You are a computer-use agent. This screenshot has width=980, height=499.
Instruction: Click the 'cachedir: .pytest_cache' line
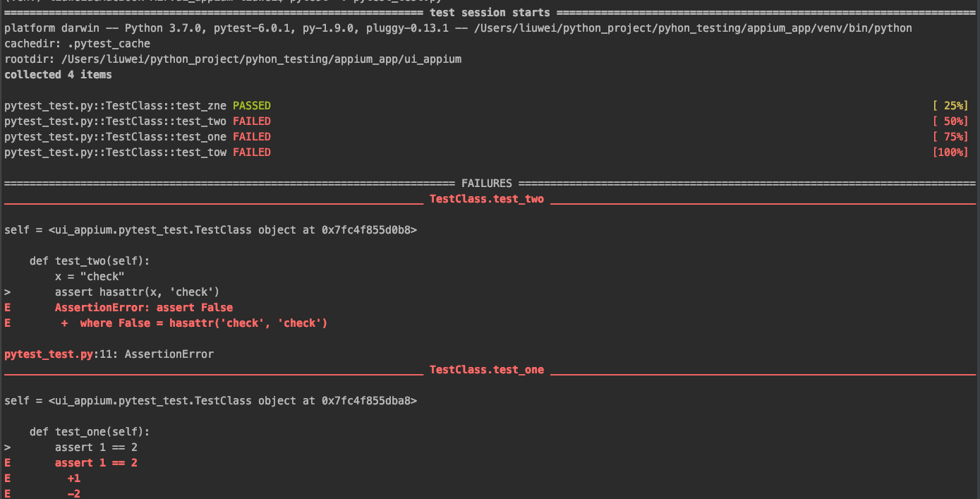point(77,44)
